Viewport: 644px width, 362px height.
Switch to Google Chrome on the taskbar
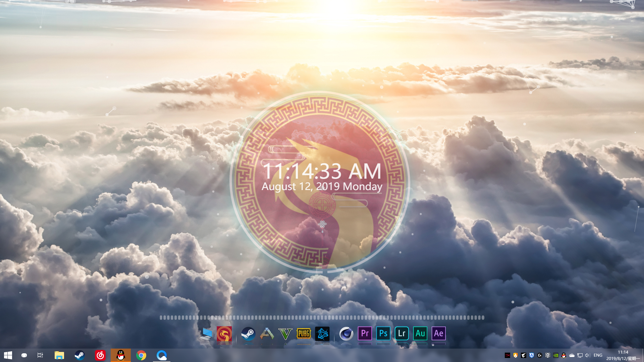coord(141,355)
